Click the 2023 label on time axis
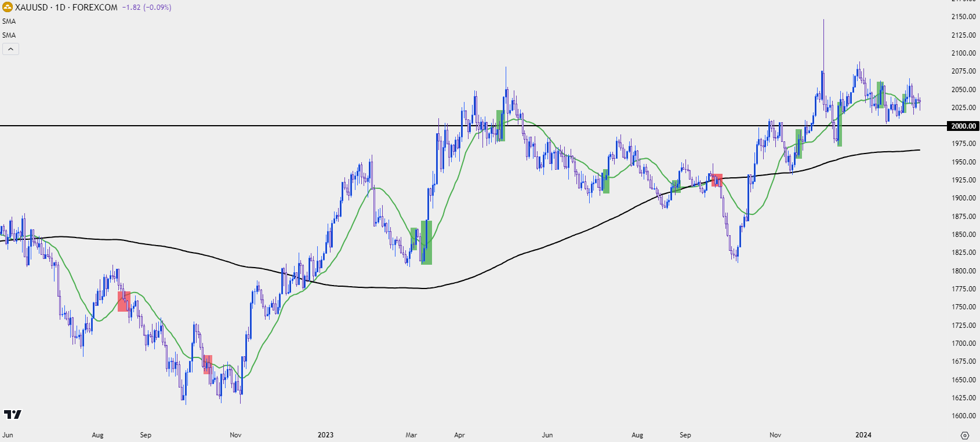Image resolution: width=980 pixels, height=442 pixels. tap(325, 435)
